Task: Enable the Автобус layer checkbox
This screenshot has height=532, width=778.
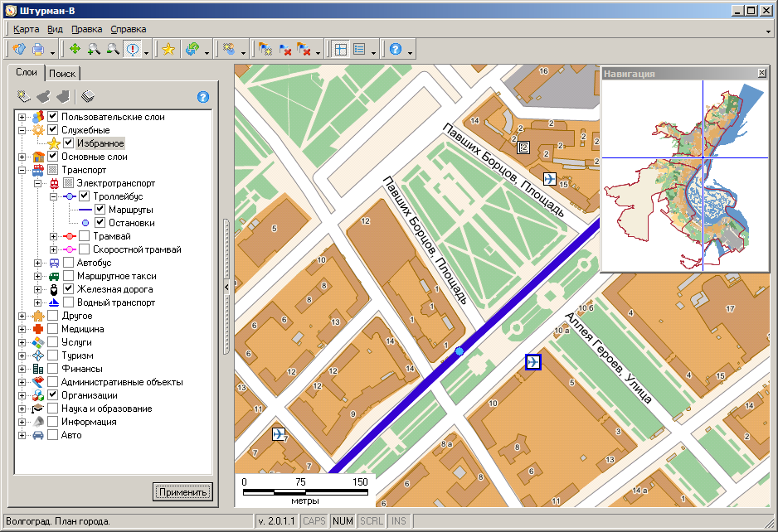Action: click(69, 263)
